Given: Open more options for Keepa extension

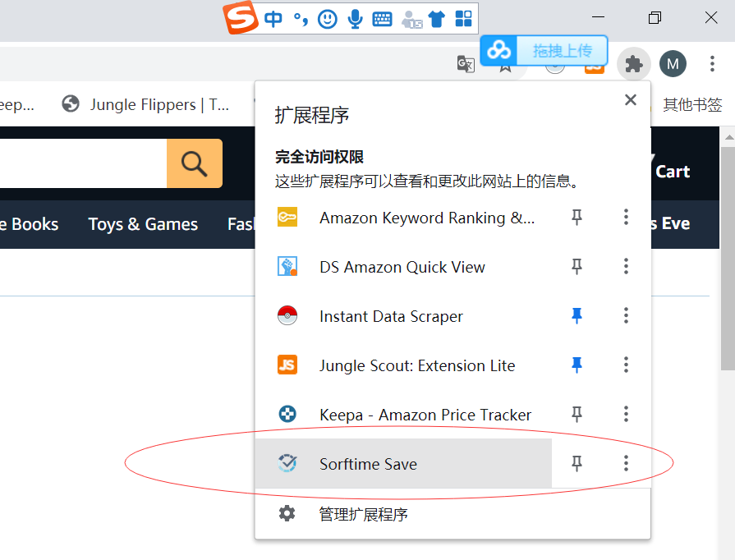Looking at the screenshot, I should pos(626,415).
